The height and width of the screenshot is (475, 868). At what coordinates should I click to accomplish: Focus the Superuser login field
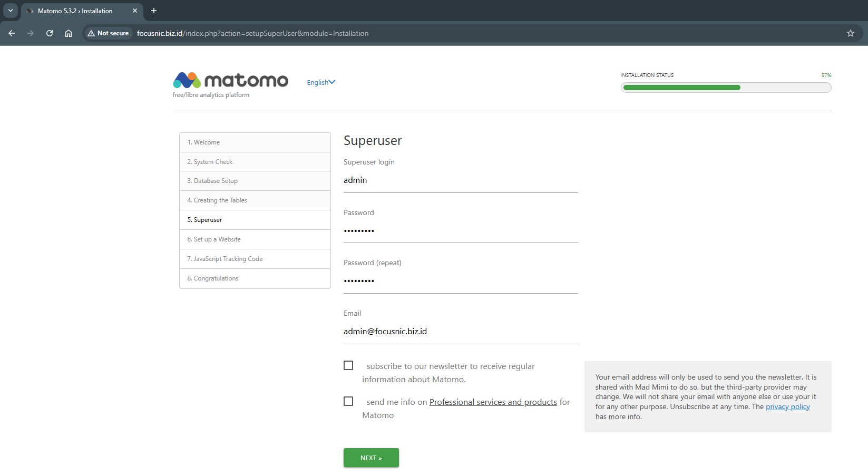click(x=460, y=180)
